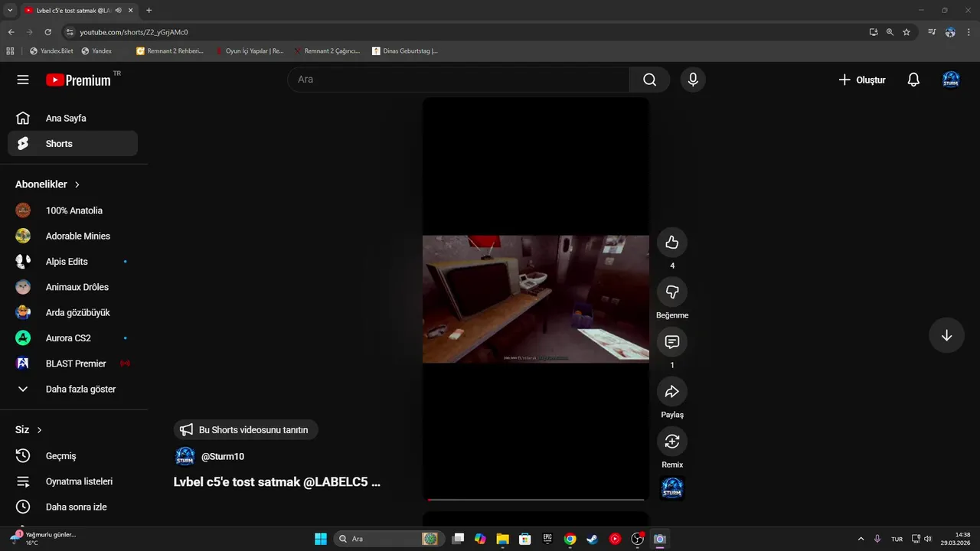Screen dimensions: 980x551
Task: Open the Siz section chevron
Action: click(x=40, y=430)
